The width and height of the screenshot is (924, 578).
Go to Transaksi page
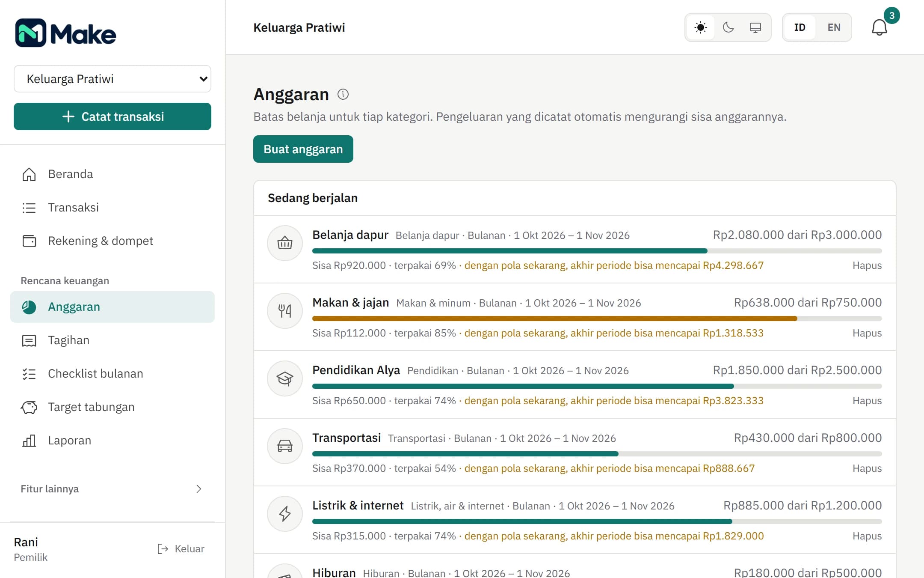tap(113, 208)
